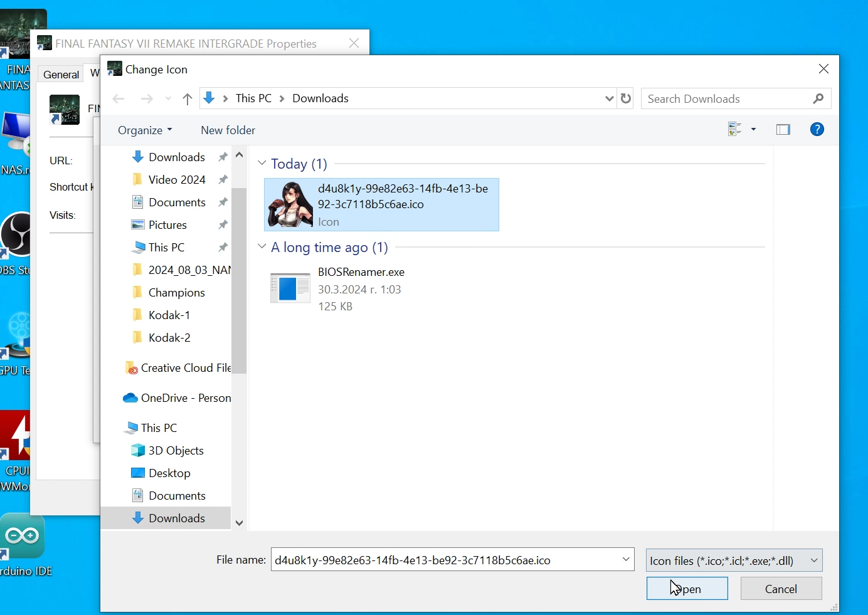This screenshot has width=868, height=615.
Task: Unpin Downloads via its pin icon
Action: (x=223, y=157)
